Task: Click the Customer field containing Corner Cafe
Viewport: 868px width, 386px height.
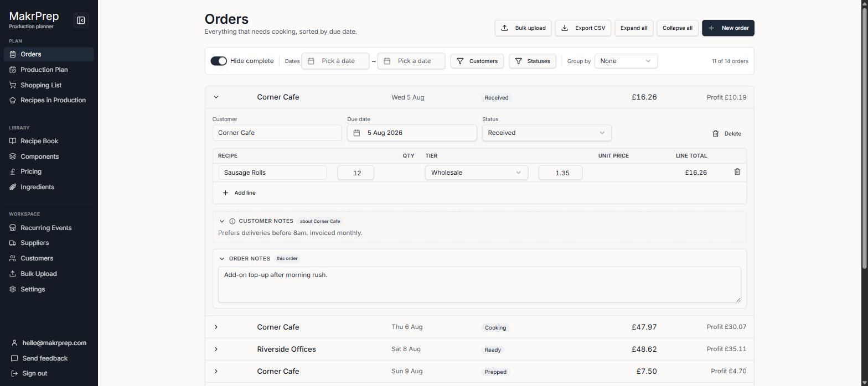Action: pyautogui.click(x=277, y=133)
